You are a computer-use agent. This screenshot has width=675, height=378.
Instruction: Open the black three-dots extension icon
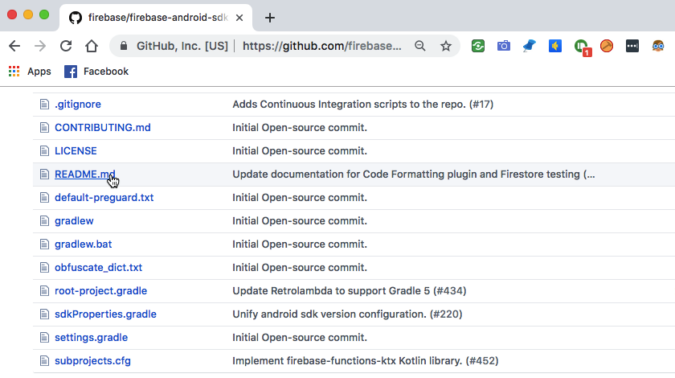click(x=632, y=46)
